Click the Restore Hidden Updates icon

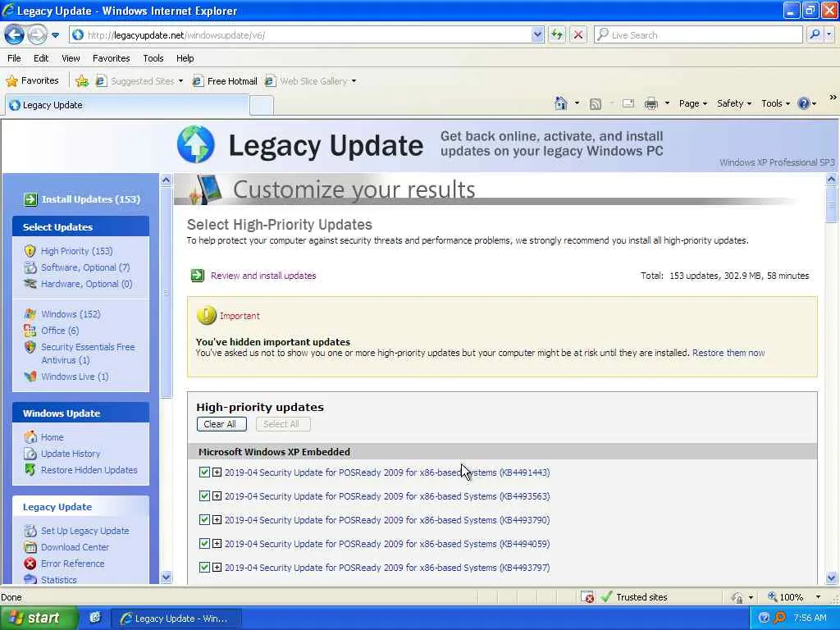[30, 470]
